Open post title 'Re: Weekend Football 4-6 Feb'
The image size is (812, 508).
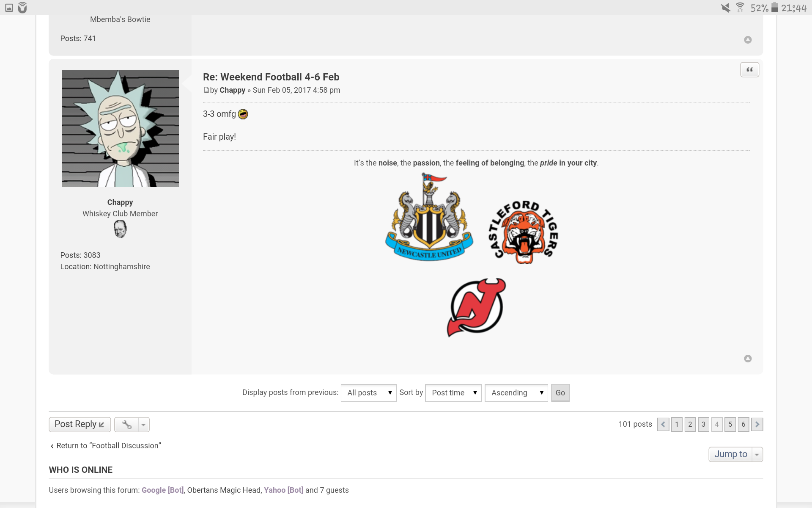click(271, 77)
